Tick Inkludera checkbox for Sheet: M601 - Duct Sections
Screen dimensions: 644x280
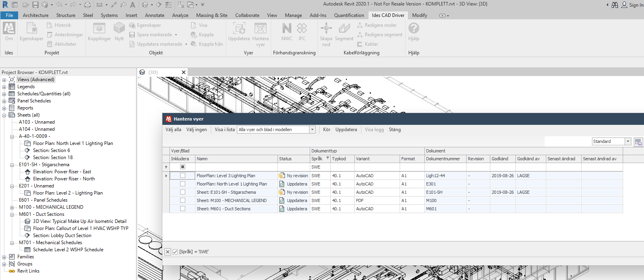tap(182, 209)
